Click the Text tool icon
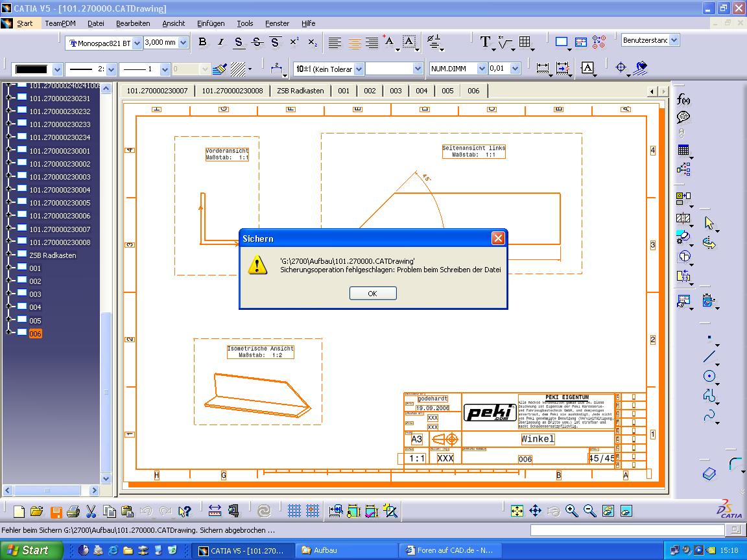Screen dimensions: 747x560 click(485, 42)
